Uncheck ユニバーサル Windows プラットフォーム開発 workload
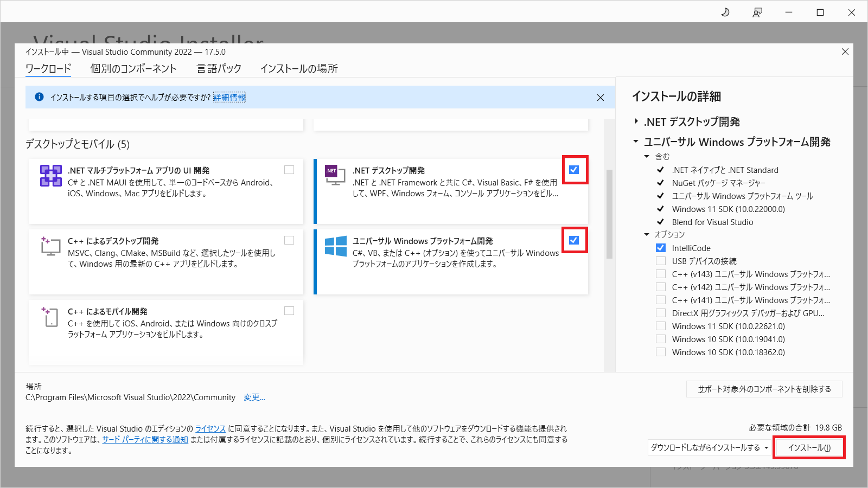 574,240
